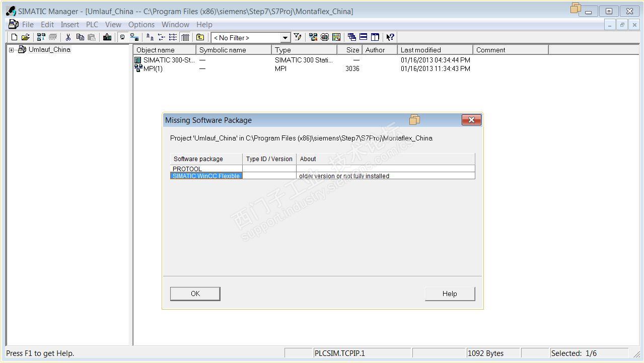Sort by Symbolic name column header
This screenshot has height=363, width=644.
234,50
